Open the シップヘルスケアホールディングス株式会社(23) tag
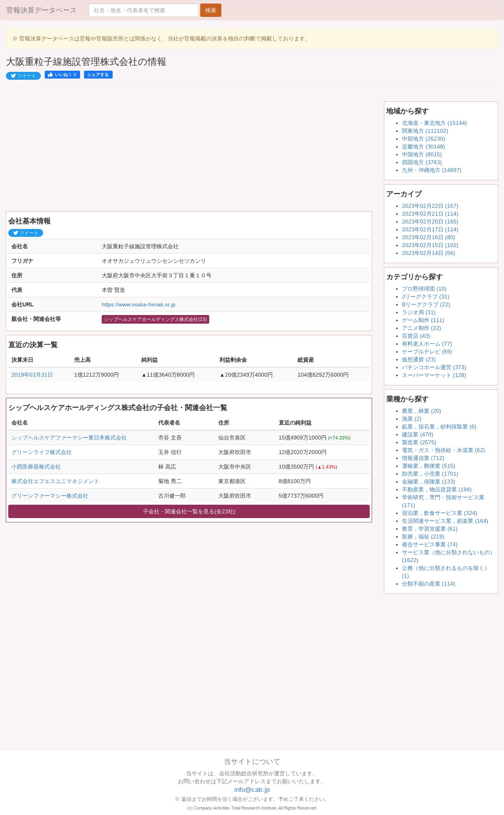 click(x=155, y=319)
